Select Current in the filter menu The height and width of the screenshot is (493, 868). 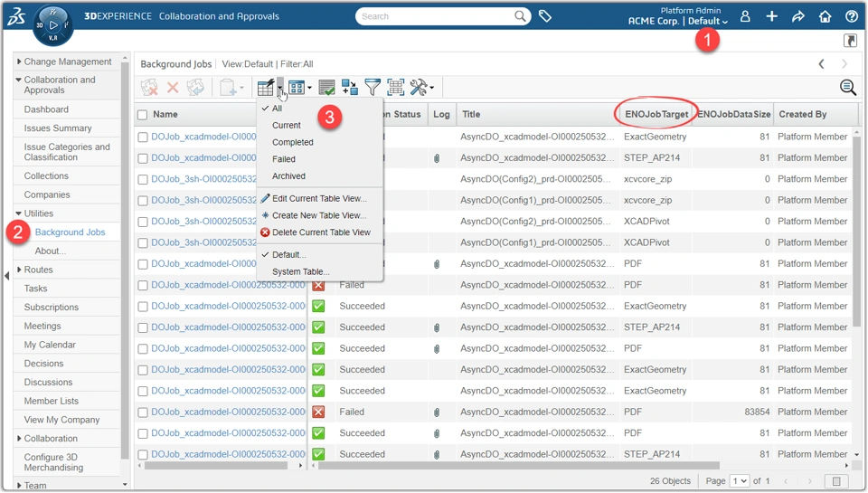pos(287,125)
